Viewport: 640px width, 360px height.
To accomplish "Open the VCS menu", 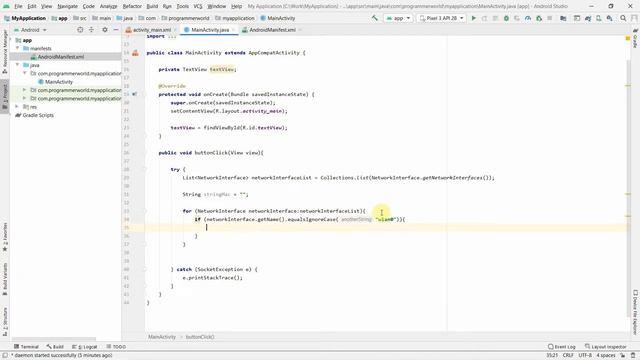I will [198, 6].
